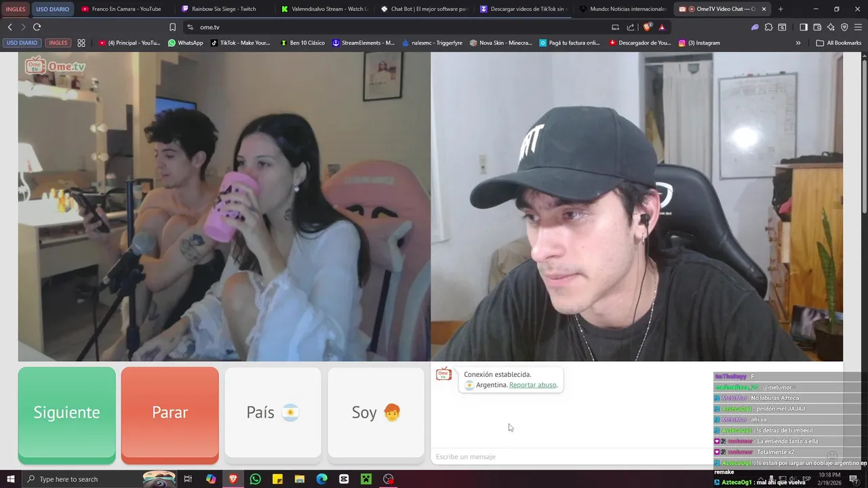Switch to Valenndisalvo Stream tab

point(324,9)
